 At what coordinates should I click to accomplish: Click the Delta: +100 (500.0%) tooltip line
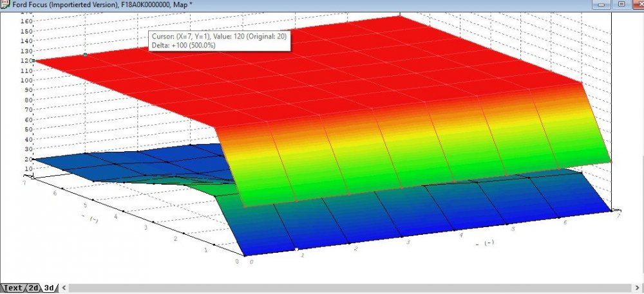point(184,46)
